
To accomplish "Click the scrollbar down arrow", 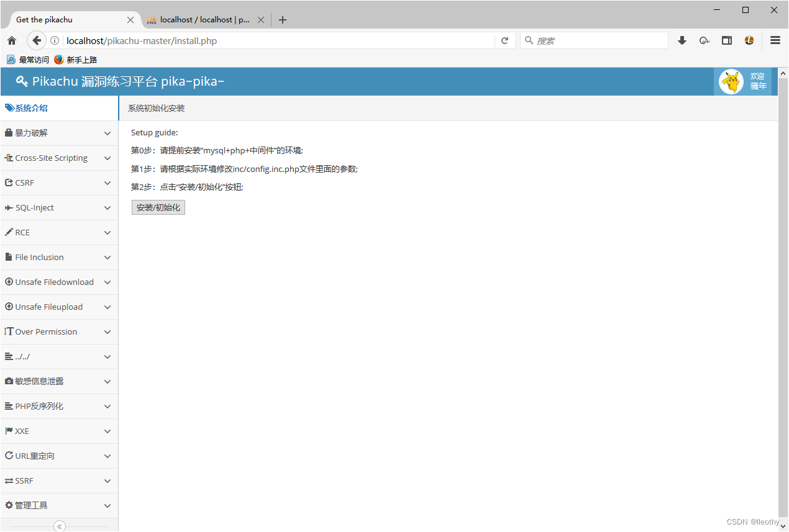I will (x=783, y=526).
